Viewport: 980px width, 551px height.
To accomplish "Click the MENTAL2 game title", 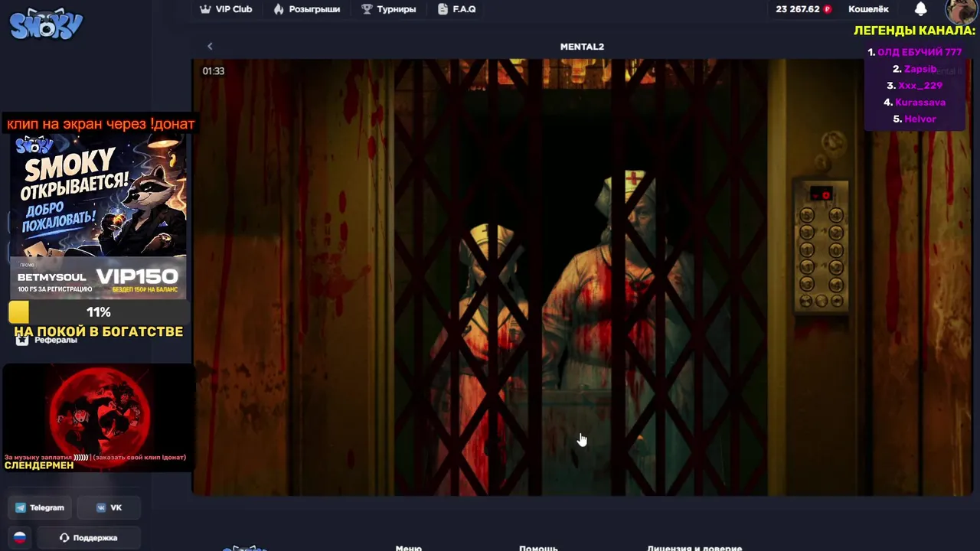I will [582, 47].
